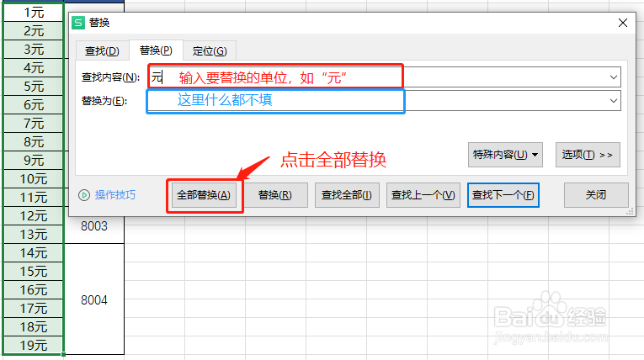Click the 查找全部(I) button
644x360 pixels.
pyautogui.click(x=347, y=195)
